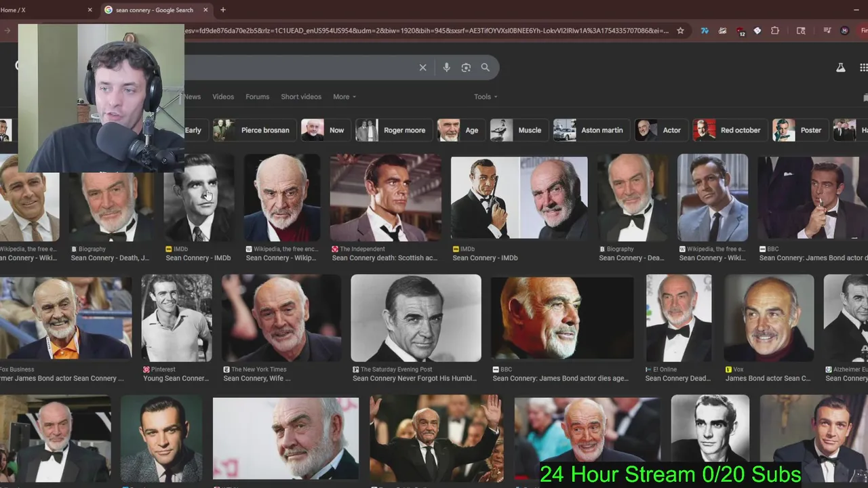This screenshot has height=488, width=868.
Task: Click 'The New York Times' source label
Action: (x=258, y=369)
